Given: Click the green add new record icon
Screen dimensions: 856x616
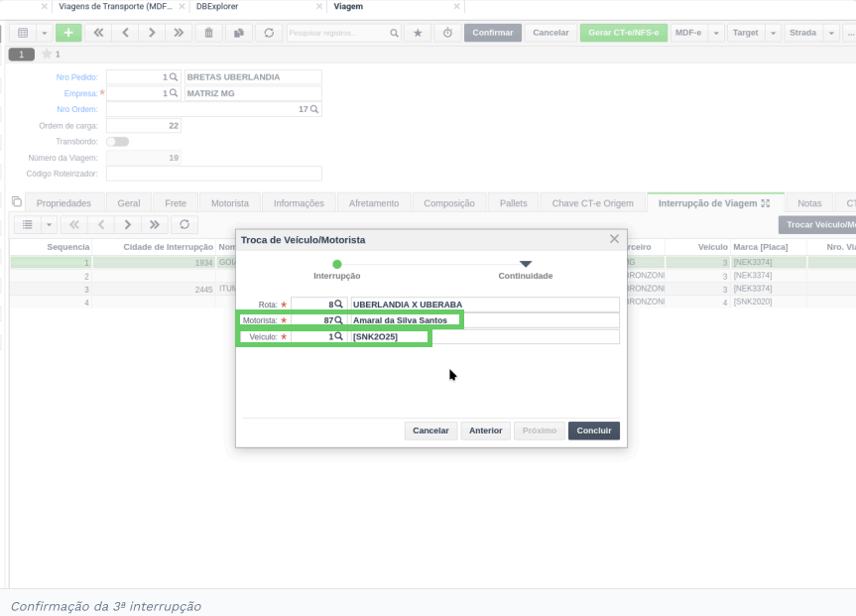Looking at the screenshot, I should tap(68, 33).
